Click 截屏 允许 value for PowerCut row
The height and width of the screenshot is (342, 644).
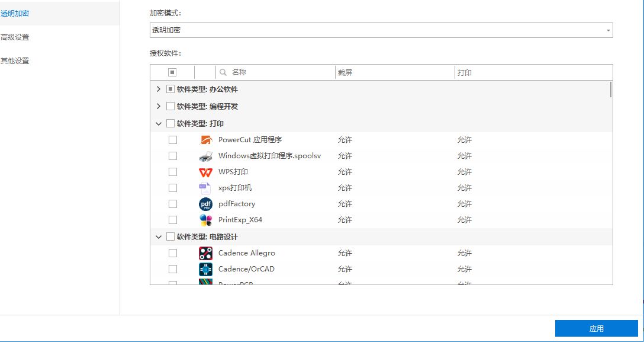tap(345, 140)
